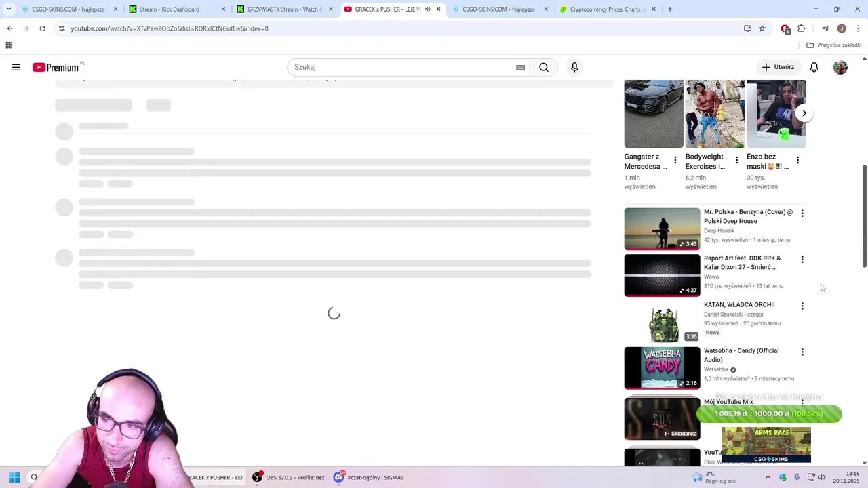The width and height of the screenshot is (868, 488).
Task: Click the Utwórz create button
Action: (777, 67)
